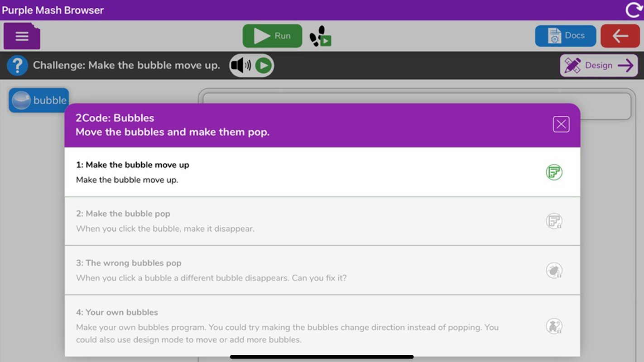Click the locked bug icon for challenge 3
This screenshot has height=362, width=644.
[x=554, y=271]
